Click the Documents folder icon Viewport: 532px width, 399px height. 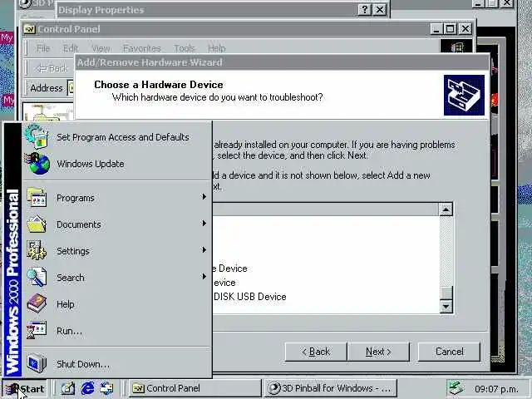click(37, 224)
